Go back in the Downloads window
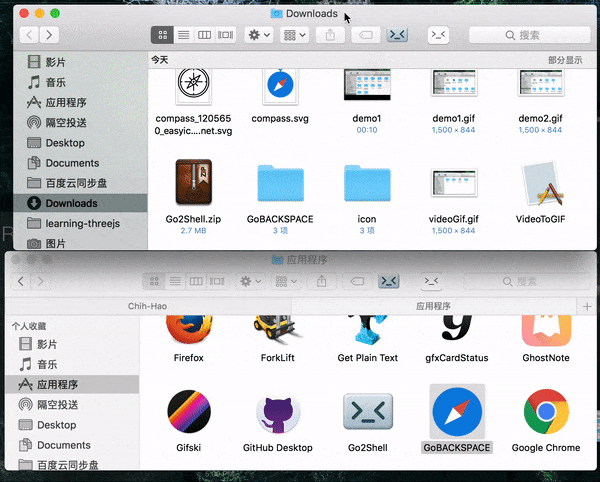Screen dimensions: 600x482 point(29,35)
